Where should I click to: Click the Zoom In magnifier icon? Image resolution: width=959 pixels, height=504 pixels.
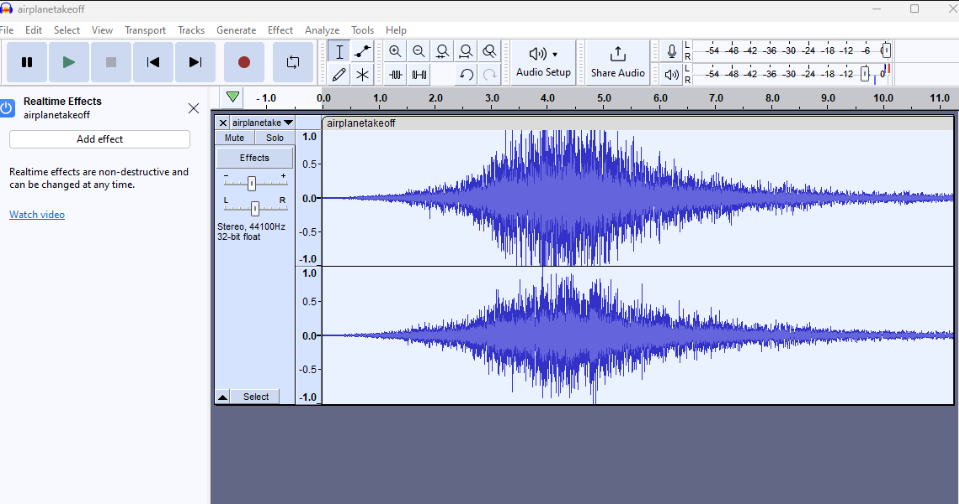pyautogui.click(x=395, y=51)
